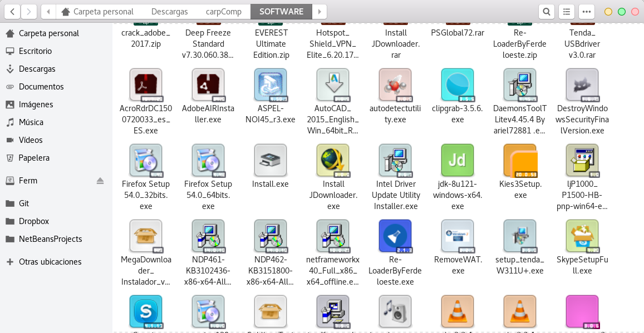Select the NDP461-KB3102436 installer icon
Screen dimensions: 644x333
[208, 236]
